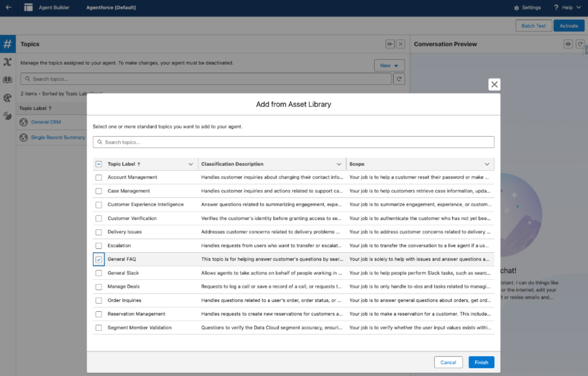This screenshot has width=588, height=376.
Task: Open the library books sidebar icon
Action: click(x=8, y=80)
